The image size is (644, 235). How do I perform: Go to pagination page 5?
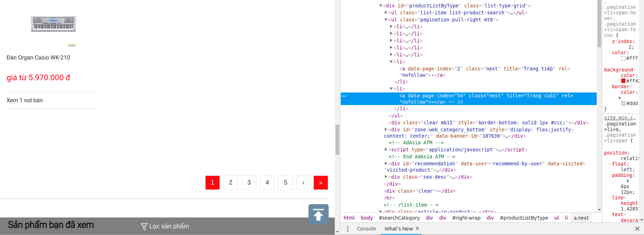coord(286,182)
